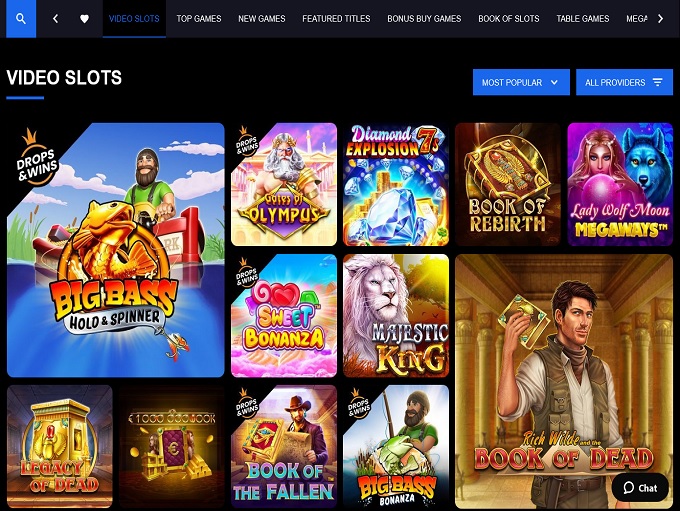Image resolution: width=680 pixels, height=511 pixels.
Task: Switch to the Top Games tab
Action: (199, 19)
